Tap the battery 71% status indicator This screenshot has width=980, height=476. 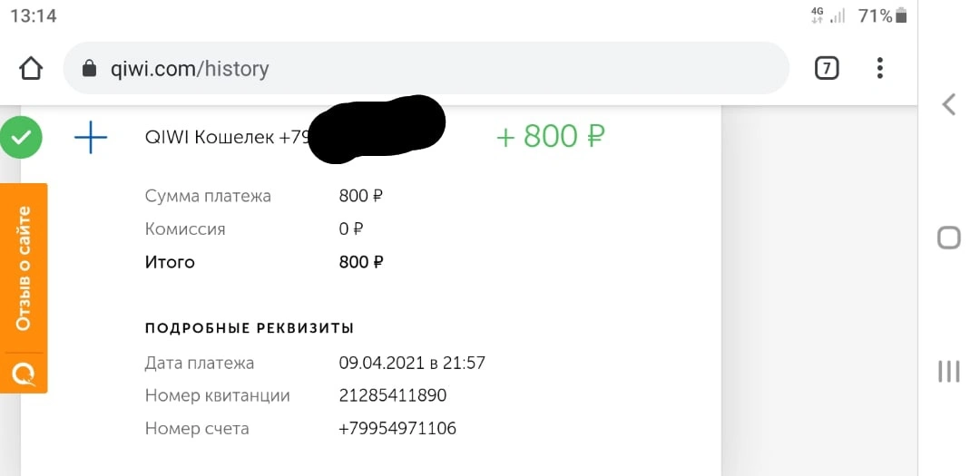(x=883, y=15)
